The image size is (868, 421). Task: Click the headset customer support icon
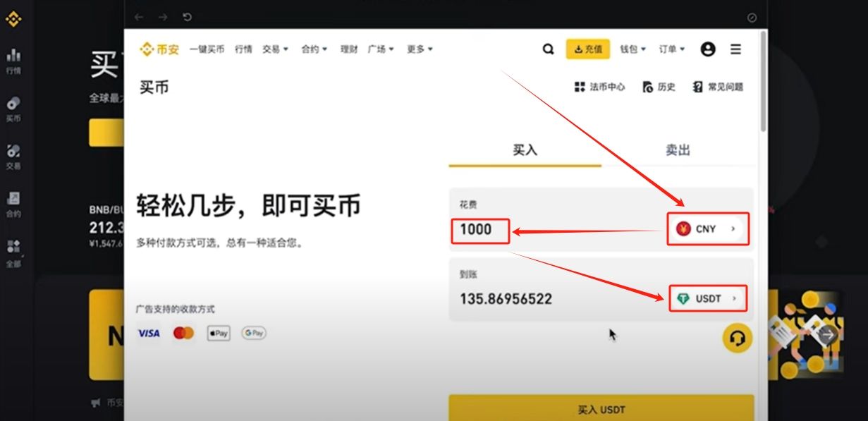click(738, 338)
